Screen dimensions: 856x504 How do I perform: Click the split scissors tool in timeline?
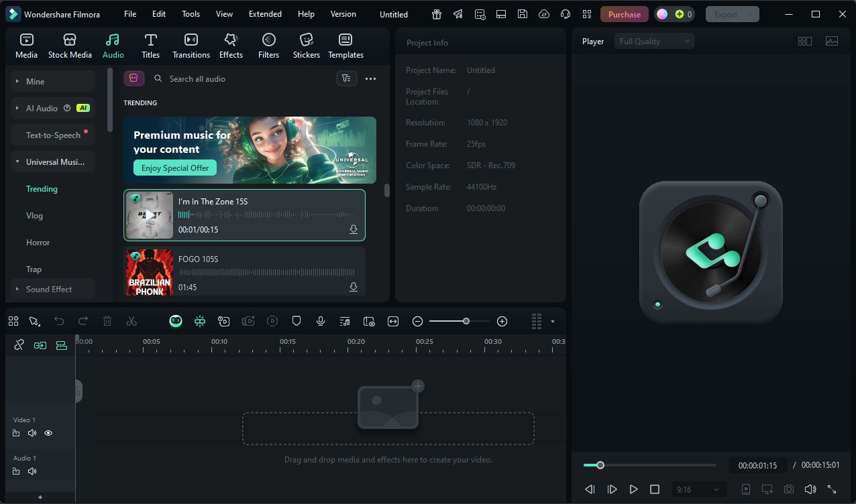coord(131,322)
